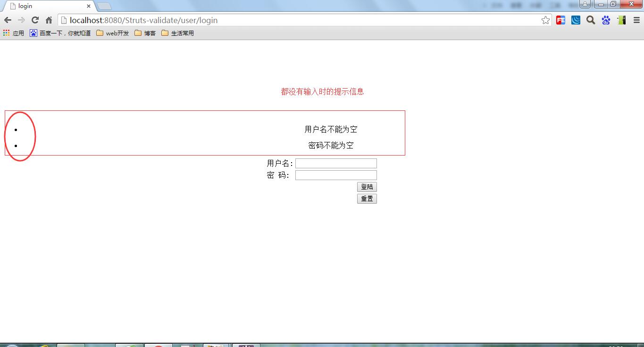Close the login tab
644x347 pixels.
pos(89,6)
